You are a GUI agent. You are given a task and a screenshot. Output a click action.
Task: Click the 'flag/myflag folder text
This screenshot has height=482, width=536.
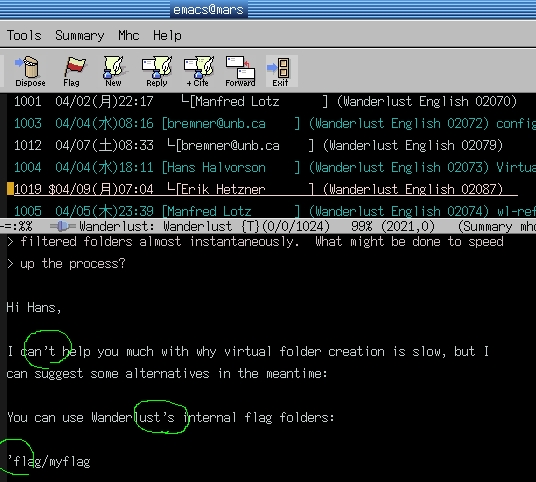pyautogui.click(x=49, y=461)
